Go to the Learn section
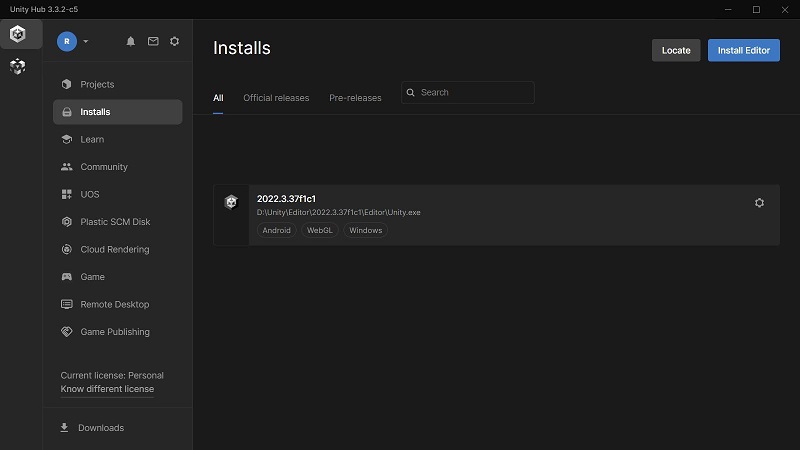The image size is (800, 450). pos(92,140)
